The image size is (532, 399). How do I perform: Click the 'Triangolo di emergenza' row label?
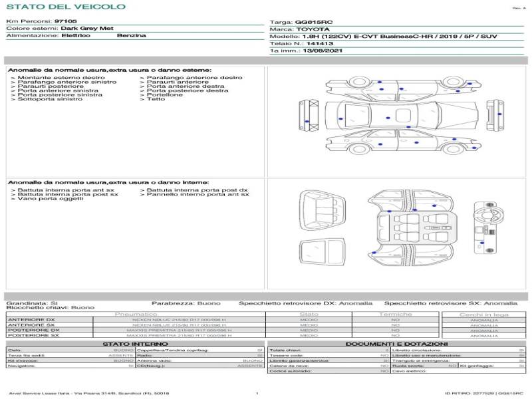pyautogui.click(x=421, y=360)
